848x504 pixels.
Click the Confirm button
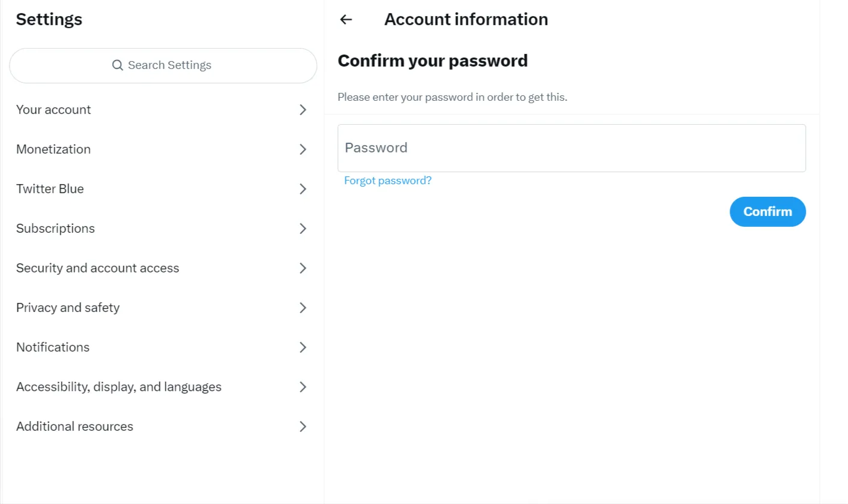click(x=768, y=211)
